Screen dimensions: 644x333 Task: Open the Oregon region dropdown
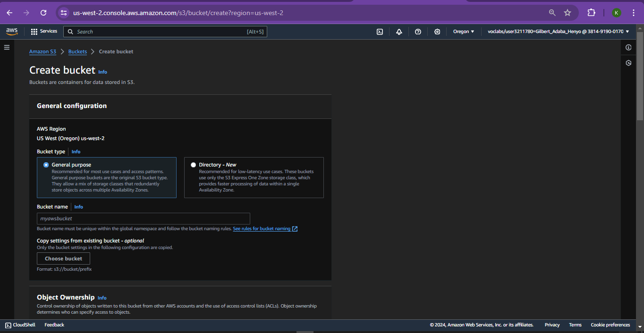tap(464, 32)
